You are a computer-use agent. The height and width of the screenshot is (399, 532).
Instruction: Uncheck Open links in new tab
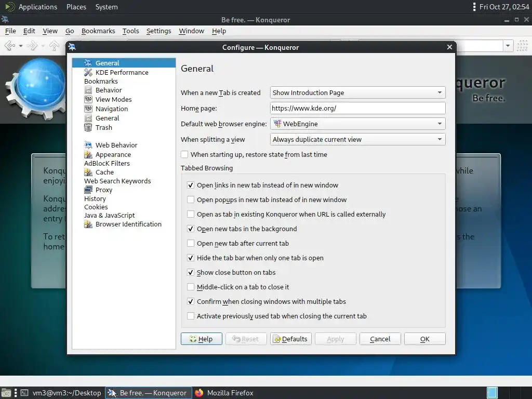pyautogui.click(x=191, y=185)
